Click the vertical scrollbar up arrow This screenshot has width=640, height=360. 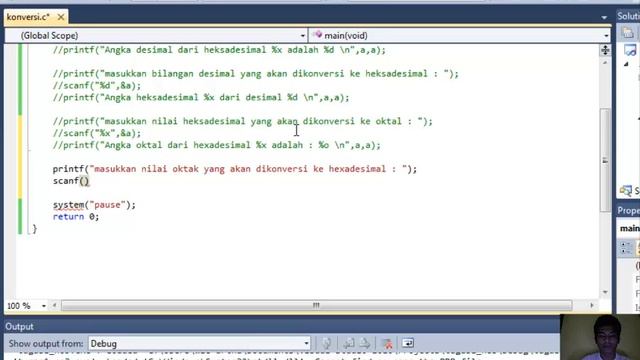click(x=605, y=63)
